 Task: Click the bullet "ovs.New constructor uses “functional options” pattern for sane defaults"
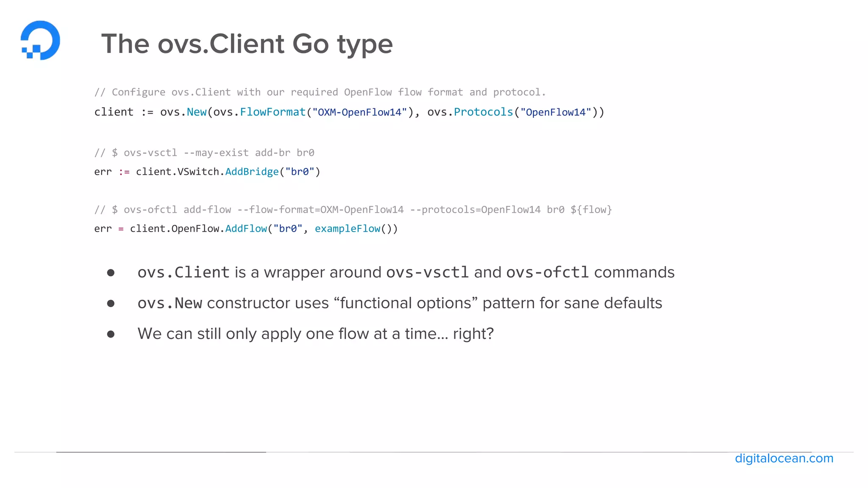pos(400,303)
